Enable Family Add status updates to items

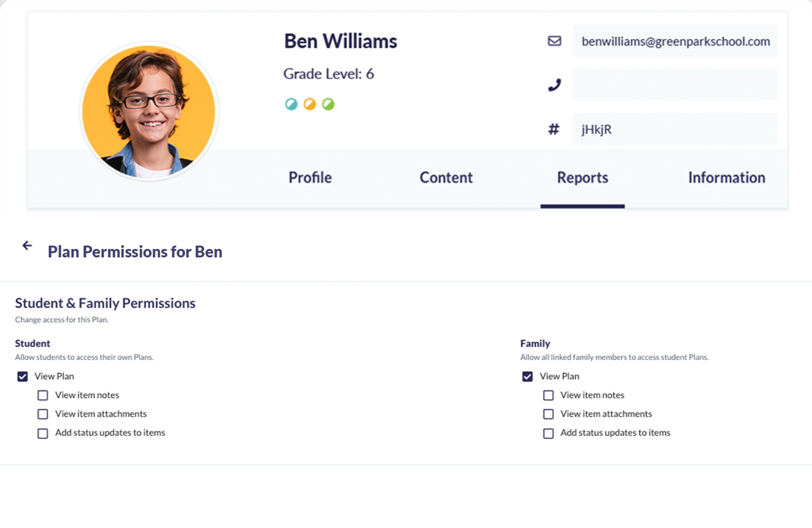point(548,433)
